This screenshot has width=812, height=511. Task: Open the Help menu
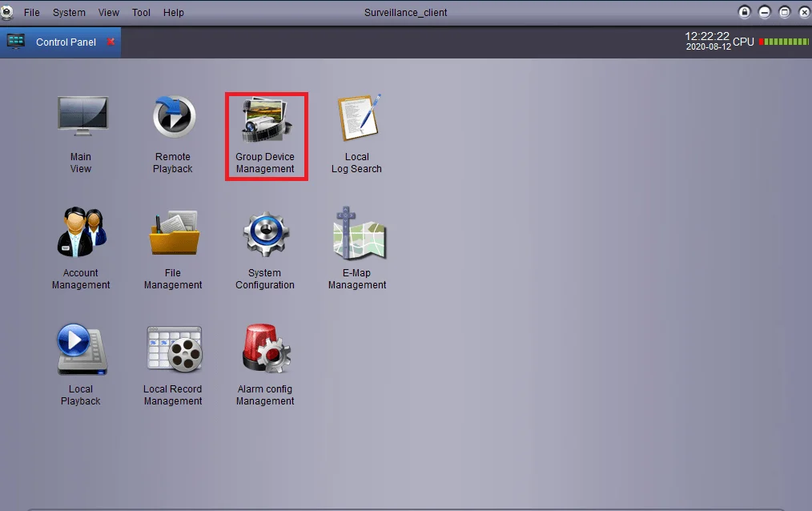[x=173, y=12]
